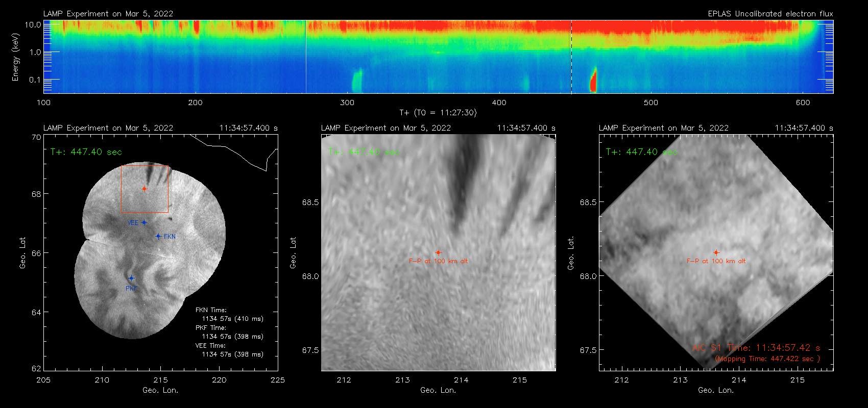Screen dimensions: 868x408
Task: Click the '11:34:57.400 s' timestamp above the right panel
Action: click(804, 128)
